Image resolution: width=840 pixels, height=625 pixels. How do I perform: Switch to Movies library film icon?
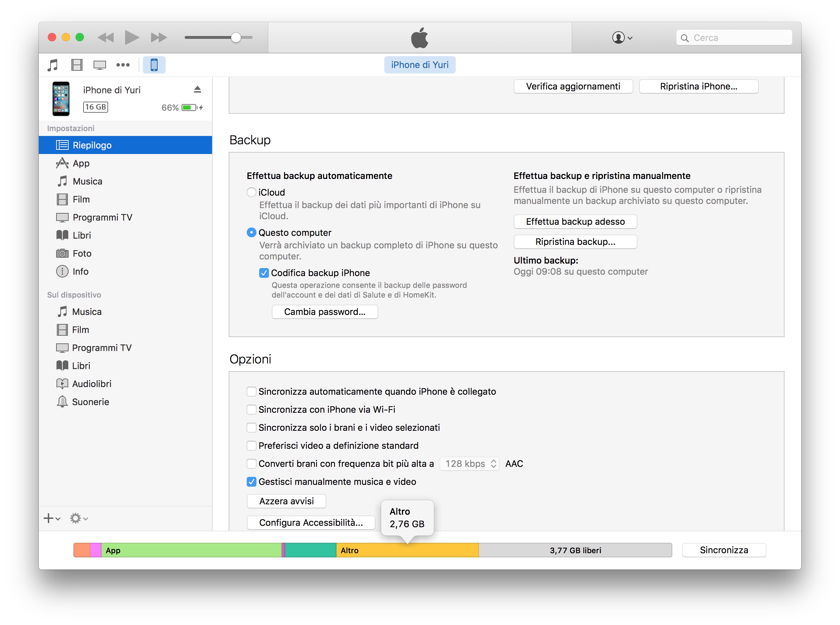77,65
